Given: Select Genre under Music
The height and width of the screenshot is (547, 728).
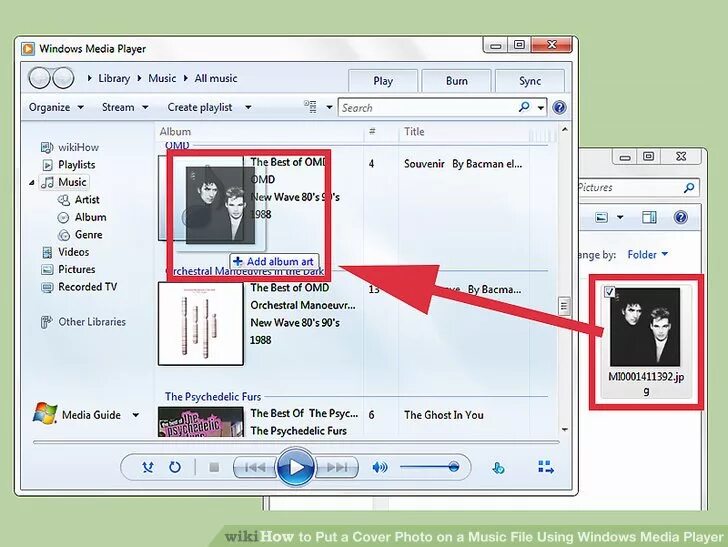Looking at the screenshot, I should click(80, 235).
